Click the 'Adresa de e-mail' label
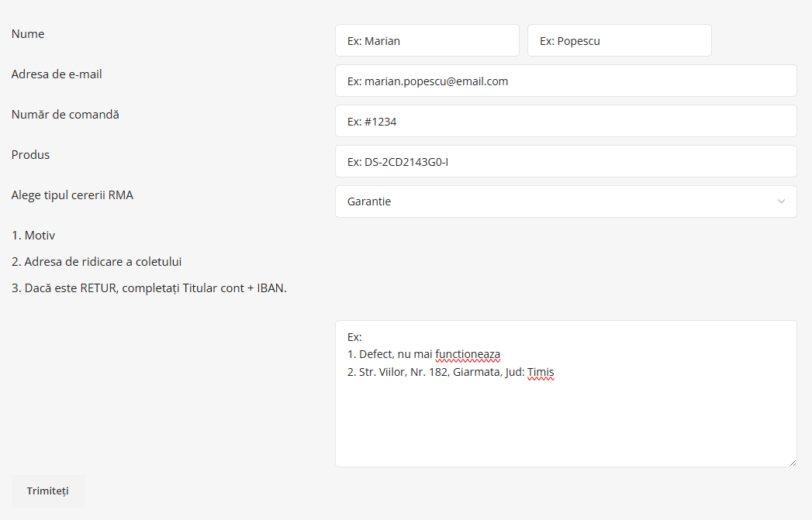812x520 pixels. click(57, 74)
